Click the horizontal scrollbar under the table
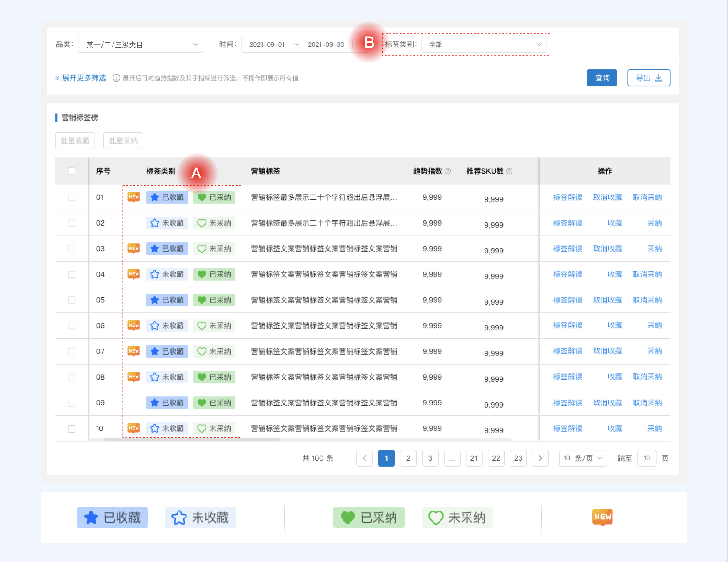 pos(192,440)
